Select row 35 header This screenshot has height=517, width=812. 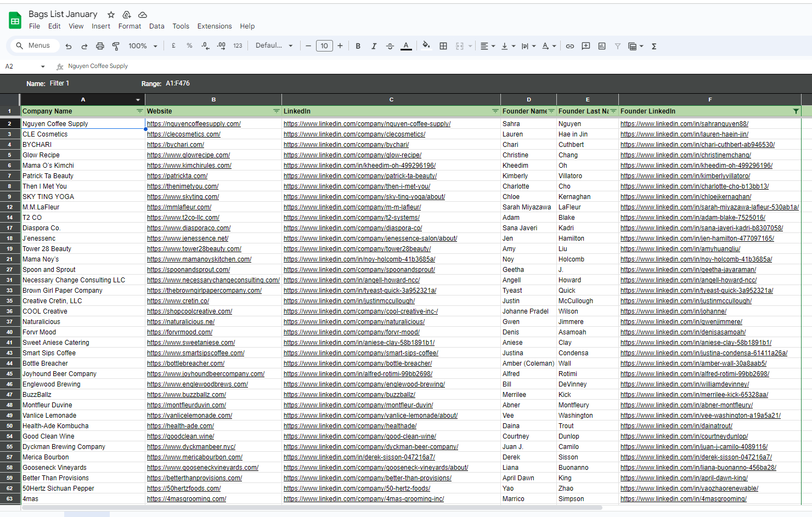(x=10, y=301)
